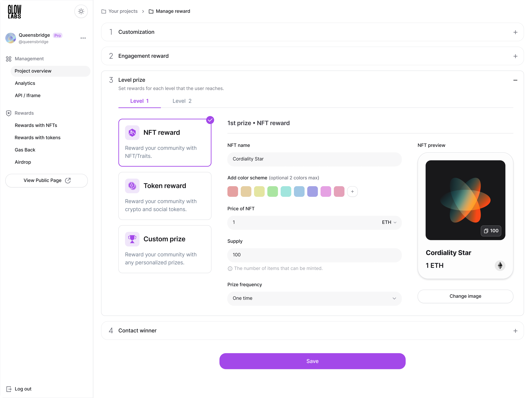Click the sun theme toggle icon
The image size is (532, 398).
[81, 11]
